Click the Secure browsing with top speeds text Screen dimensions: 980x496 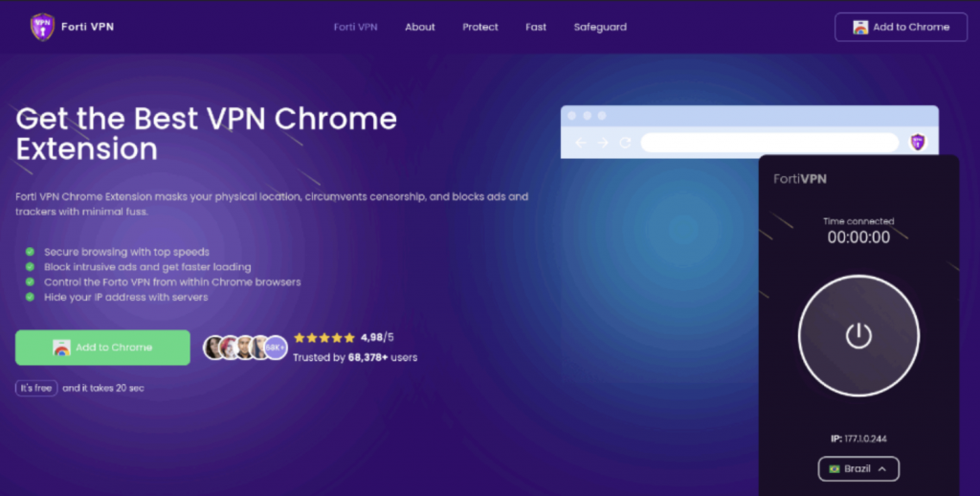click(126, 252)
